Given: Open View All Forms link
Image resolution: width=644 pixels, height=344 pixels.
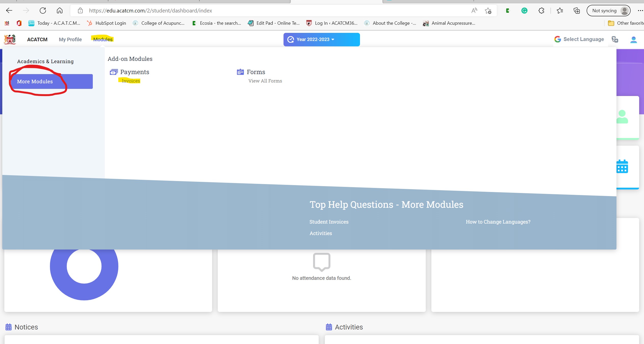Looking at the screenshot, I should coord(265,81).
